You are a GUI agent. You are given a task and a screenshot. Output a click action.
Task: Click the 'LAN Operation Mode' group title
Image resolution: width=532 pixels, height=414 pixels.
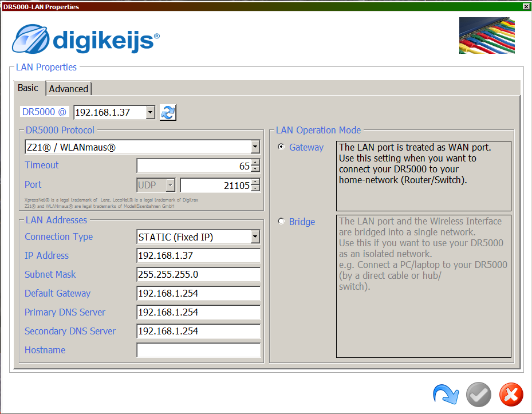[318, 131]
